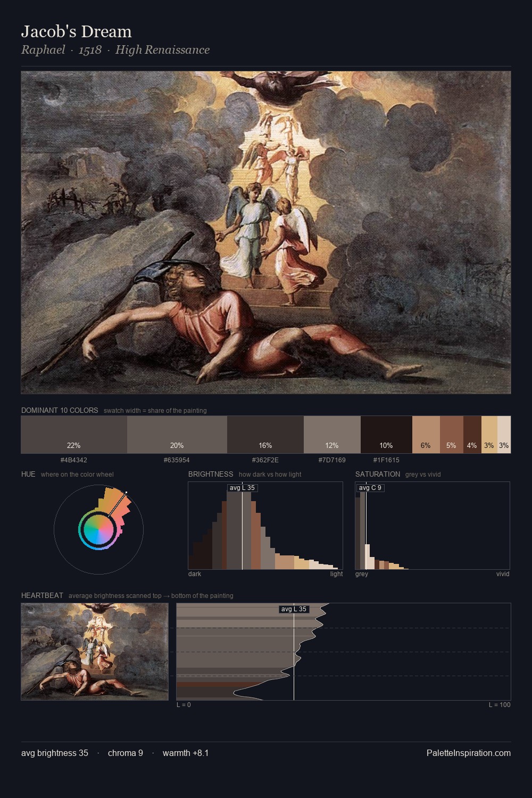Click the 22% color swatch #4B4342
The height and width of the screenshot is (798, 532).
pyautogui.click(x=74, y=435)
